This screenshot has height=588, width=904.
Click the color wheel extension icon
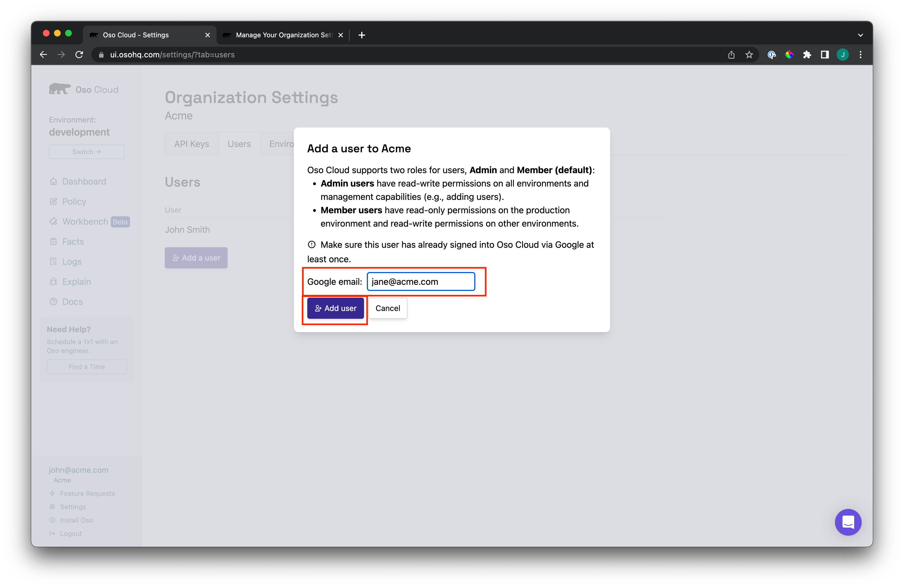tap(789, 55)
